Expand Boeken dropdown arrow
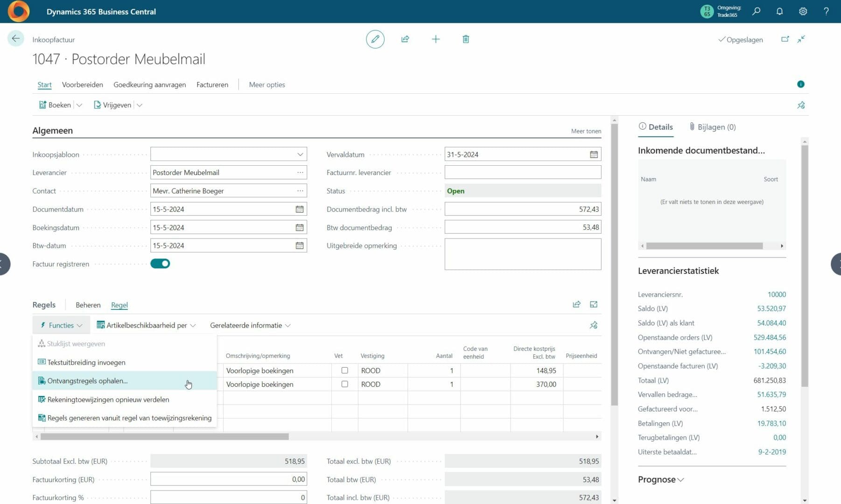Image resolution: width=841 pixels, height=504 pixels. pyautogui.click(x=79, y=105)
